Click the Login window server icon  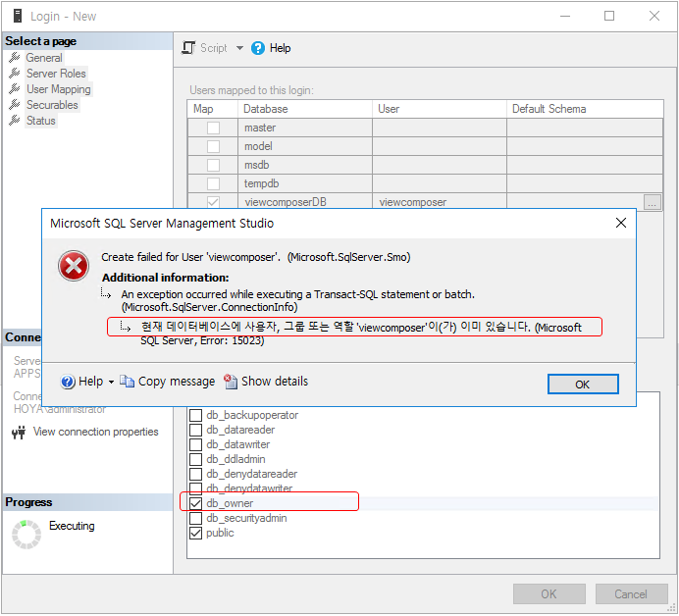click(18, 16)
